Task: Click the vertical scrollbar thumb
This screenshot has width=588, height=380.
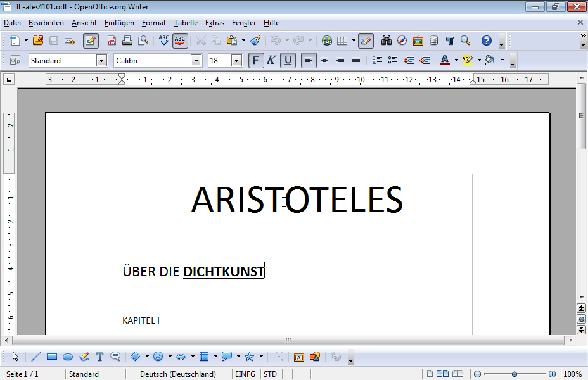Action: [x=581, y=116]
